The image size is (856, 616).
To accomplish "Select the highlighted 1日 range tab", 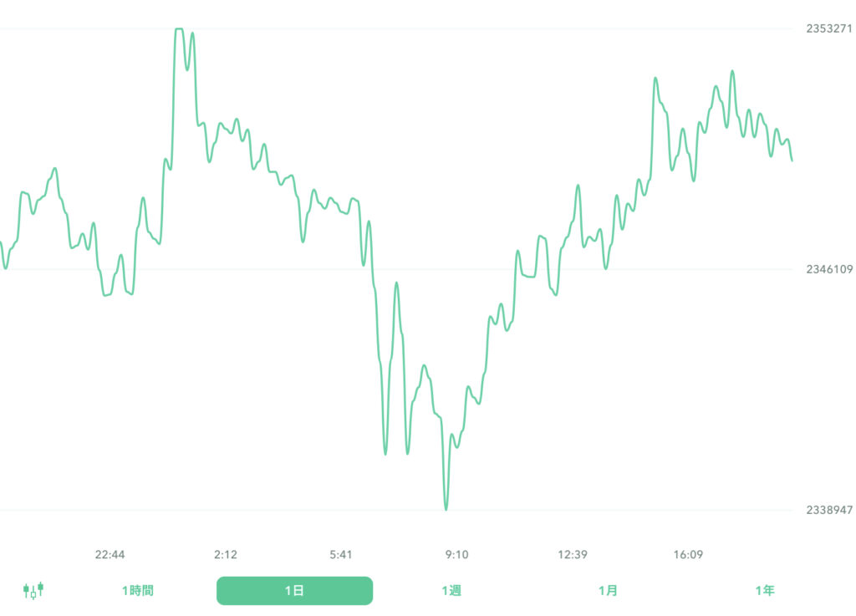I will click(294, 591).
